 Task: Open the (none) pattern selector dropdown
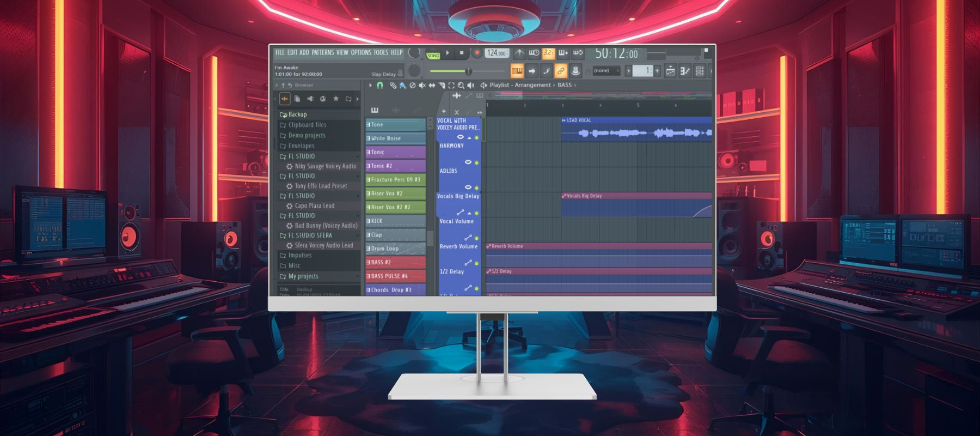[605, 71]
